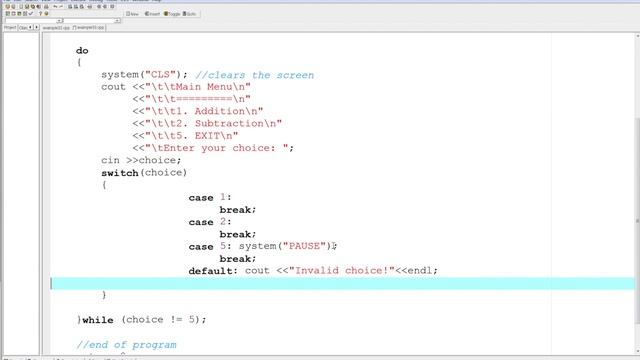Click the last icon in the first toolbar row
This screenshot has height=360, width=640.
(112, 7)
